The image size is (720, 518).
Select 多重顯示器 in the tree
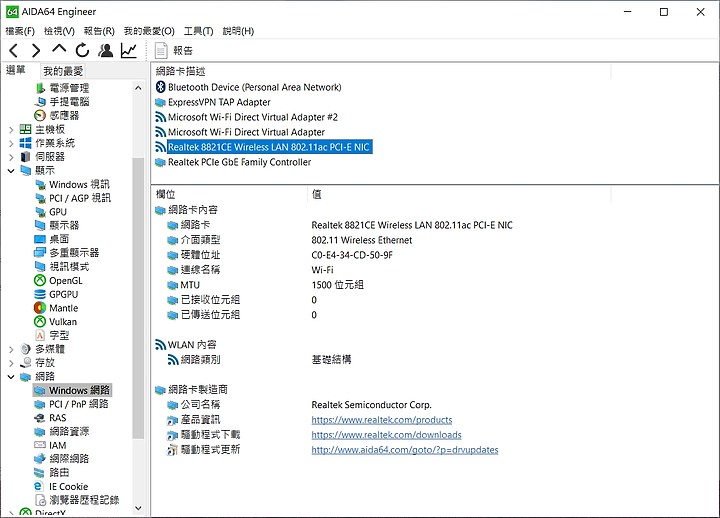click(67, 253)
